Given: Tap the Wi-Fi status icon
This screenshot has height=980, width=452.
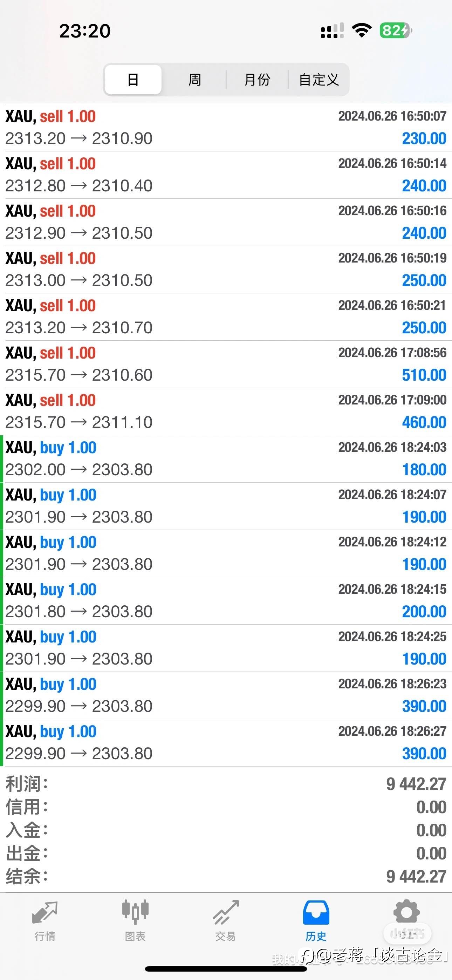Looking at the screenshot, I should pos(362,30).
